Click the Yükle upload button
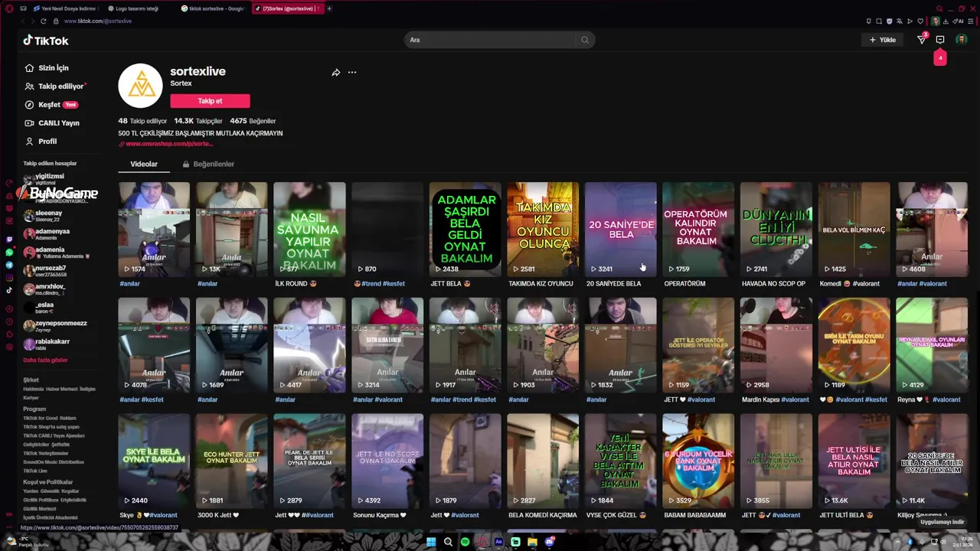Screen dimensions: 980x551 [883, 40]
